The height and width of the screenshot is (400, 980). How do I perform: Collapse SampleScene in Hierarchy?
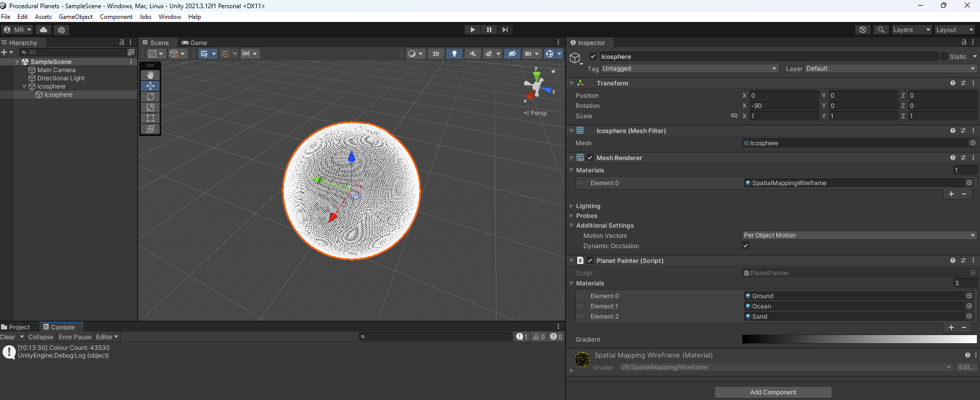(x=17, y=62)
